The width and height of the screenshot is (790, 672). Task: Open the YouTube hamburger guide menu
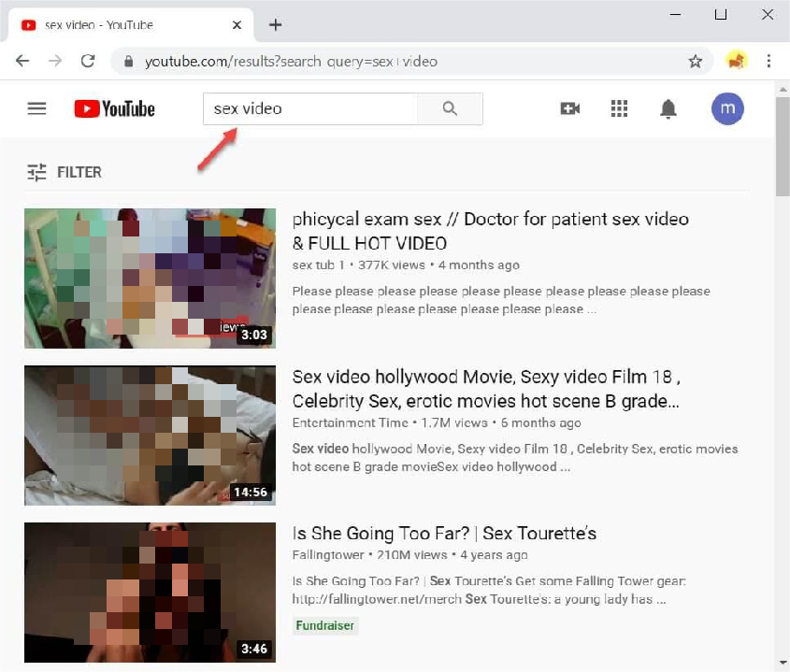[x=36, y=108]
